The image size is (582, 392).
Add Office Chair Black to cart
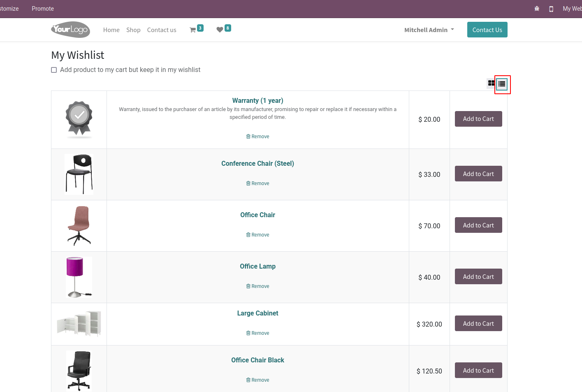[478, 370]
